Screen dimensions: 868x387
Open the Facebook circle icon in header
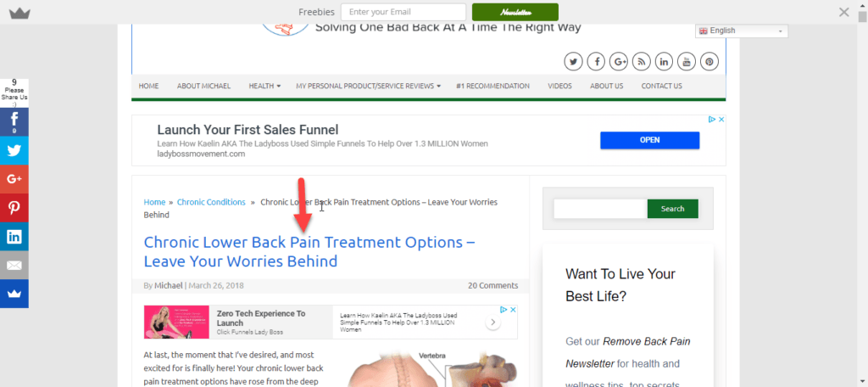pos(596,62)
